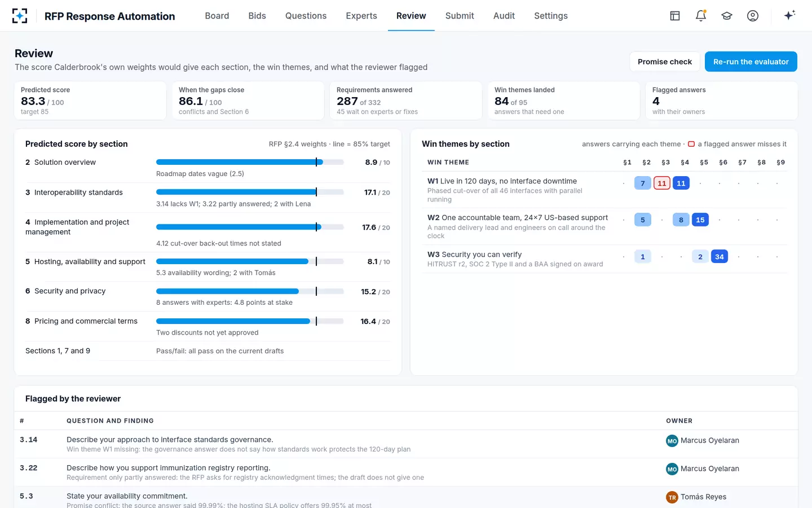Switch to the Audit tab

click(504, 16)
